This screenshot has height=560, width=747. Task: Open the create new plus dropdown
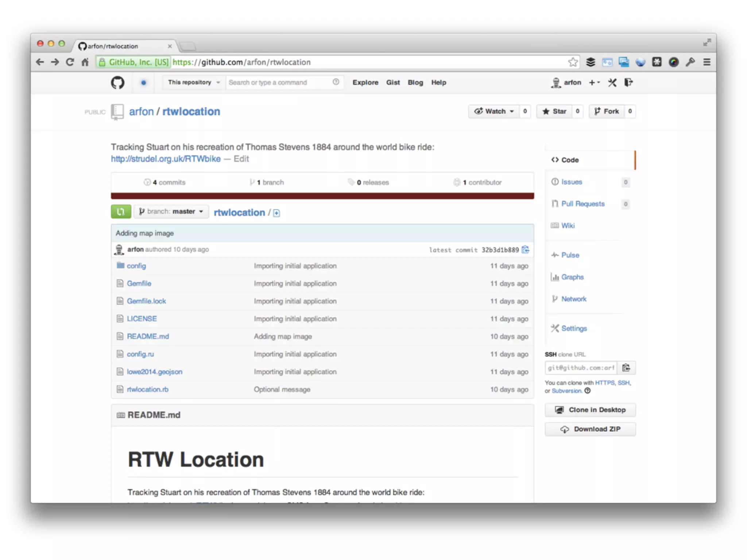tap(594, 83)
